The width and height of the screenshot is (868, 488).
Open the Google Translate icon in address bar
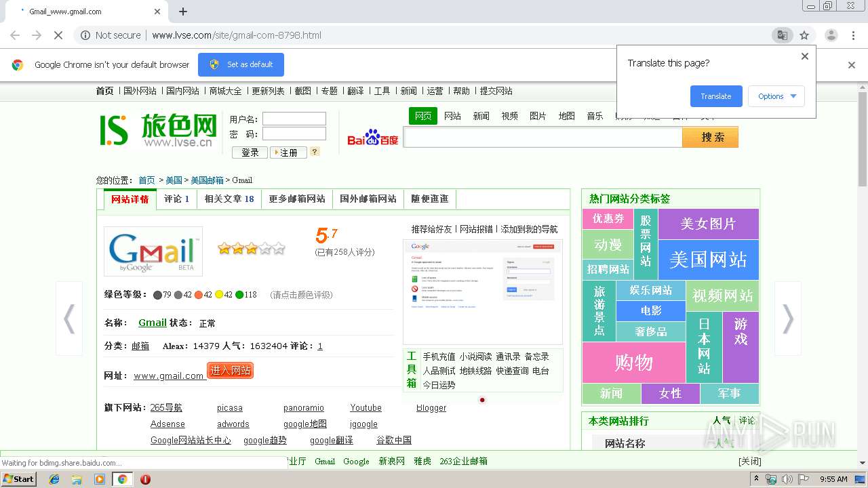point(782,35)
